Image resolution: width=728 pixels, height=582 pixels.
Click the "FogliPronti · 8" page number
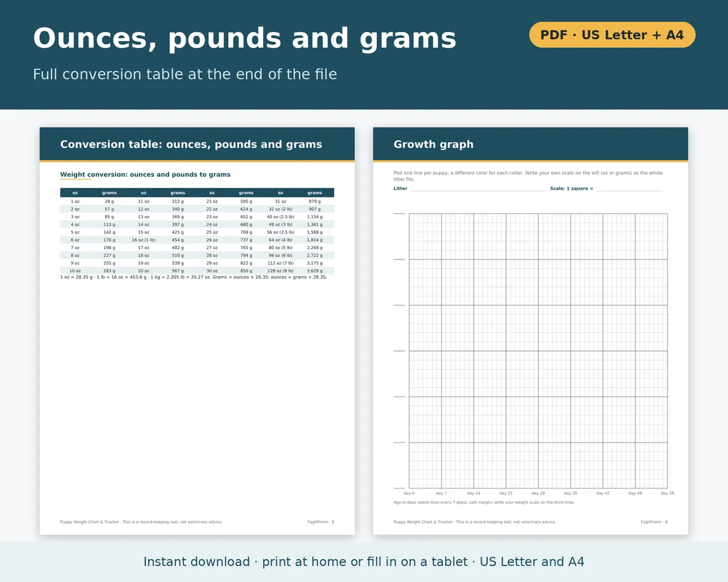pos(654,522)
